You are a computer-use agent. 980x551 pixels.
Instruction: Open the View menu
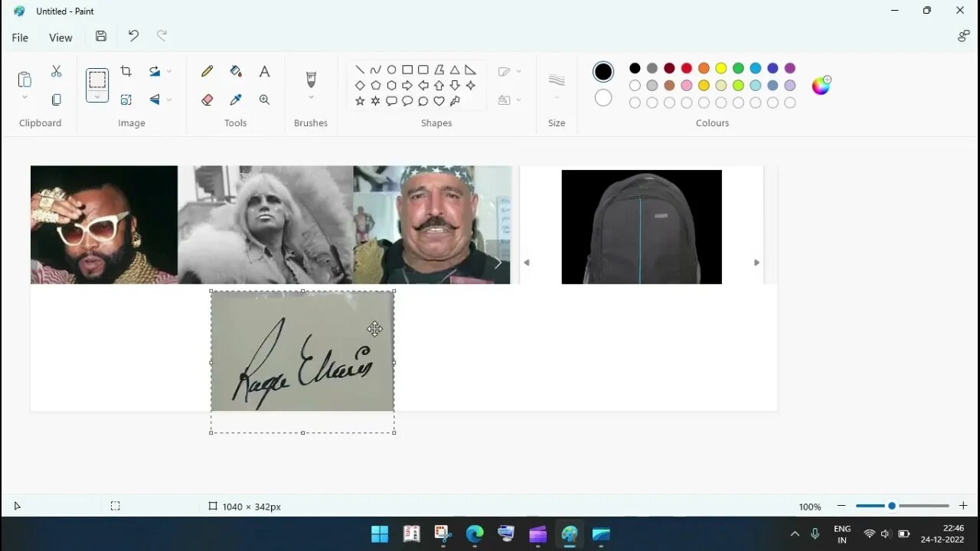point(60,37)
